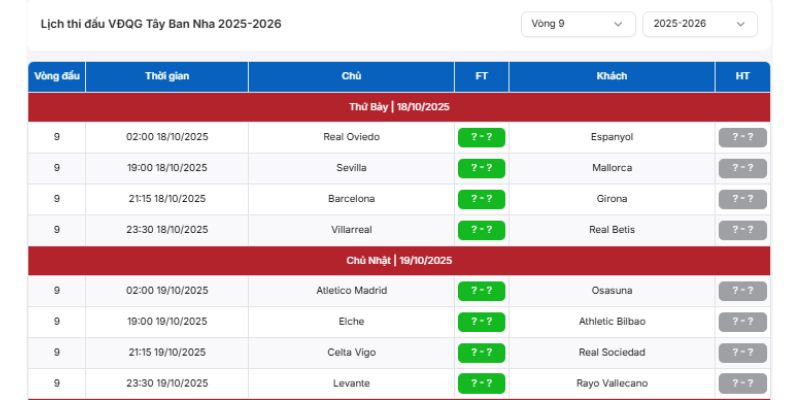Image resolution: width=800 pixels, height=400 pixels.
Task: Click FT score for Sevilla vs Mallorca
Action: point(481,168)
